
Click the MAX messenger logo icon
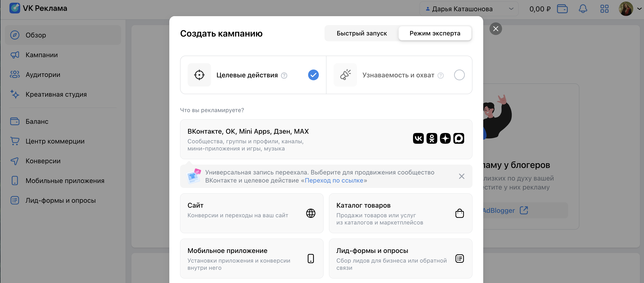tap(459, 138)
